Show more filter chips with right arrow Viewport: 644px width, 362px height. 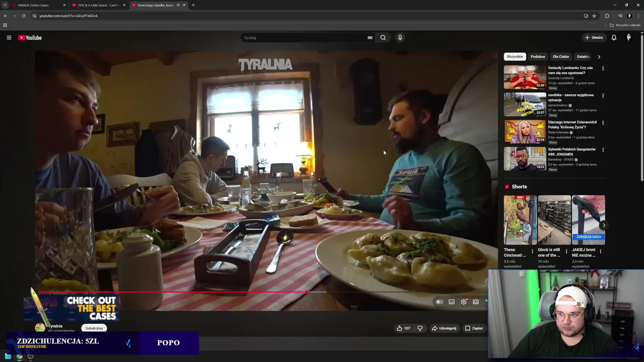(599, 57)
